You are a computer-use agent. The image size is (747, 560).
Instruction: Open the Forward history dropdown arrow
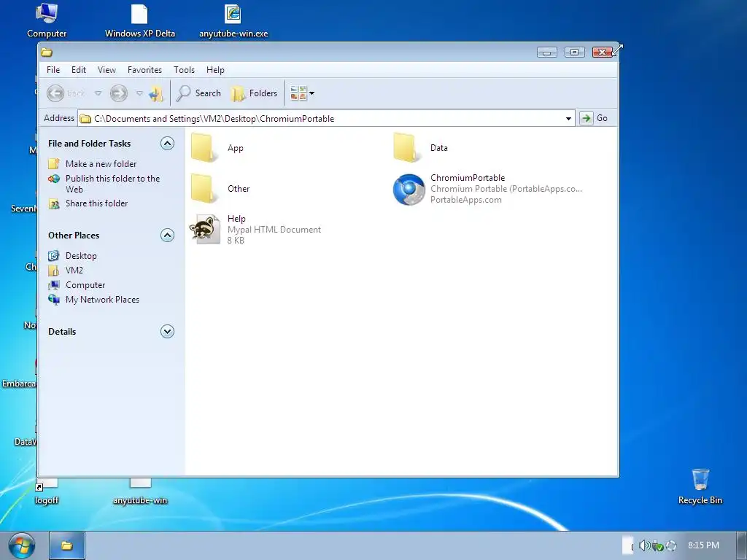pyautogui.click(x=139, y=93)
